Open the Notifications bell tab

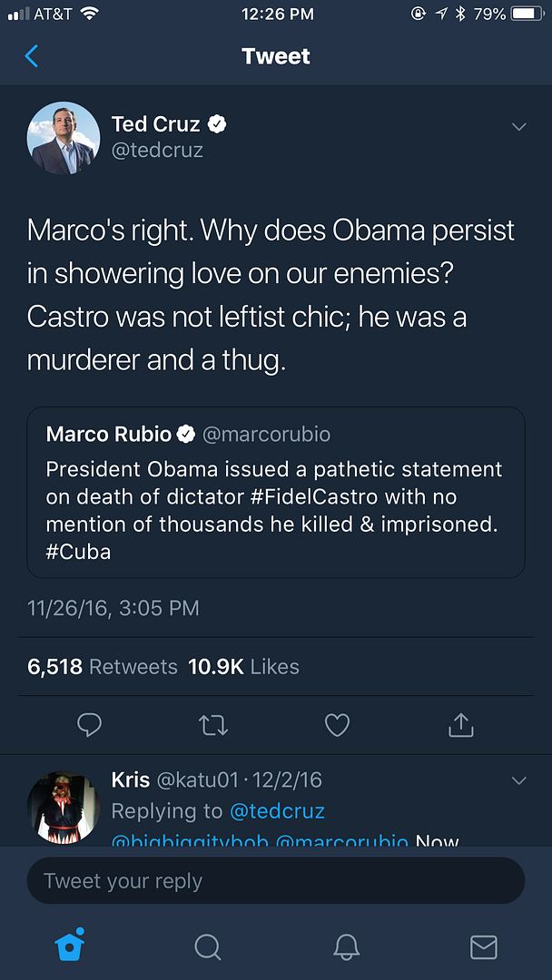[x=346, y=946]
